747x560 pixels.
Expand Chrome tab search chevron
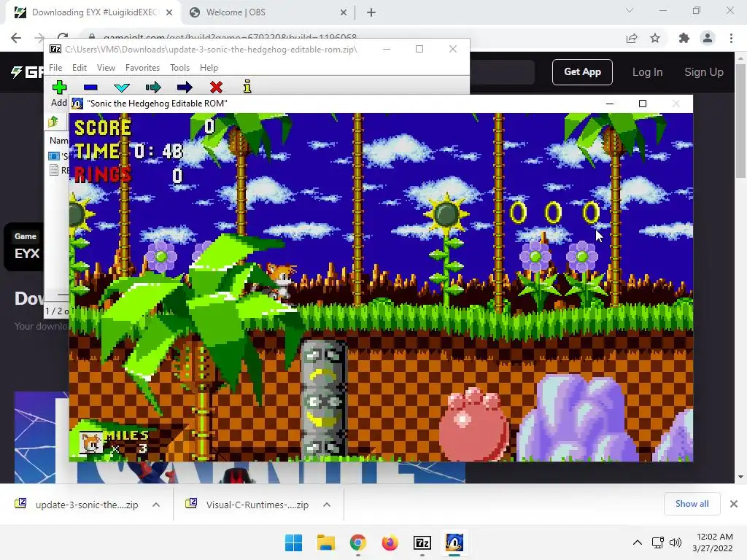[x=630, y=10]
